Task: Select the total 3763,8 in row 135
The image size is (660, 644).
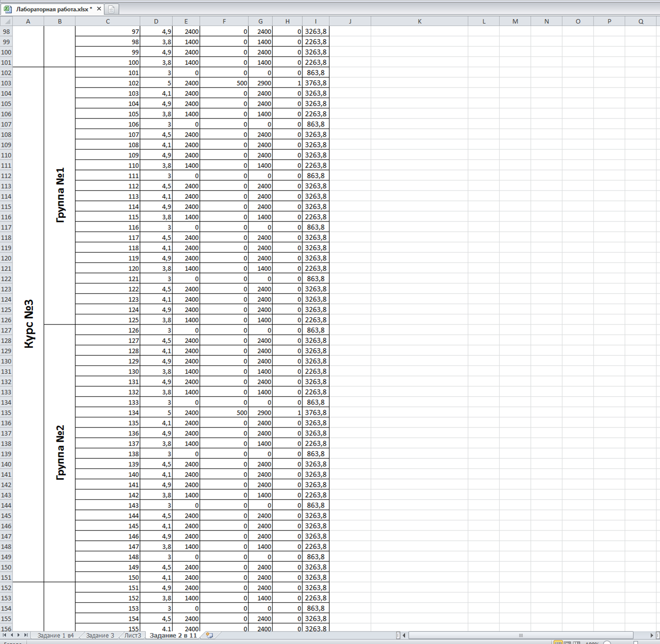Action: click(x=316, y=413)
